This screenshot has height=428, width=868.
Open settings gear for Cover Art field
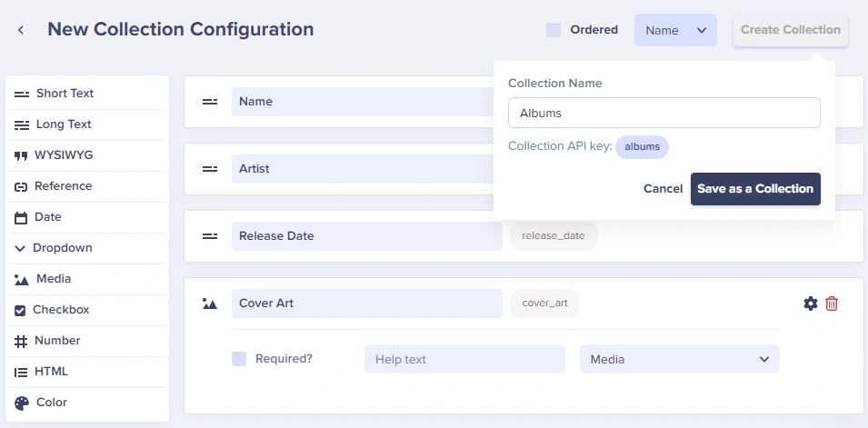pyautogui.click(x=811, y=304)
